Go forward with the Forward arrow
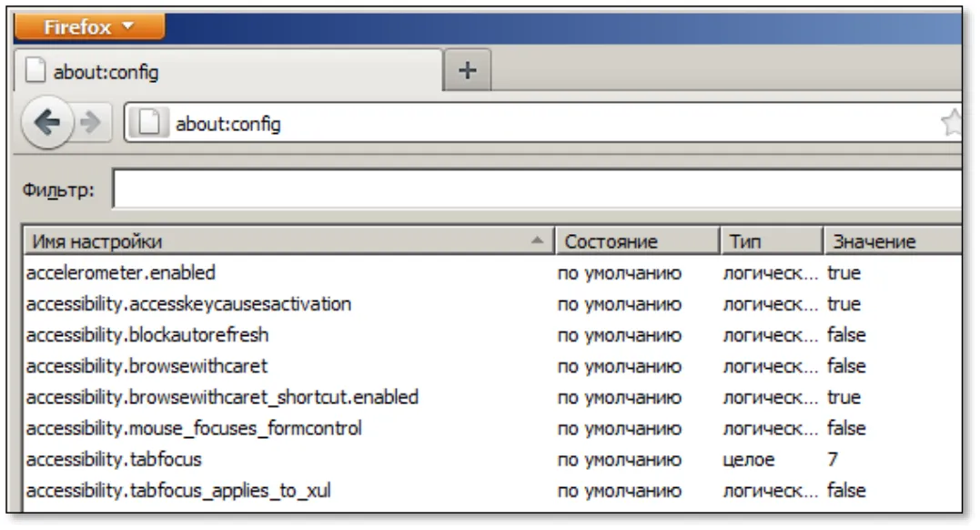The width and height of the screenshot is (980, 530). [91, 123]
